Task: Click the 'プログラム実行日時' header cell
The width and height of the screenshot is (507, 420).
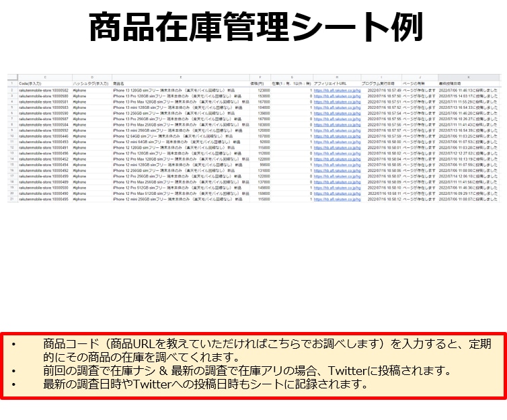Action: pyautogui.click(x=381, y=84)
